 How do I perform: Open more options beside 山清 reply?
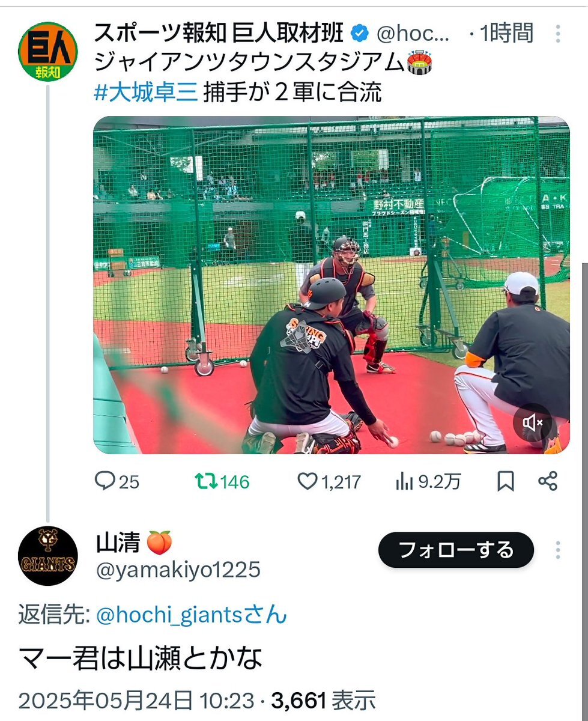(558, 550)
